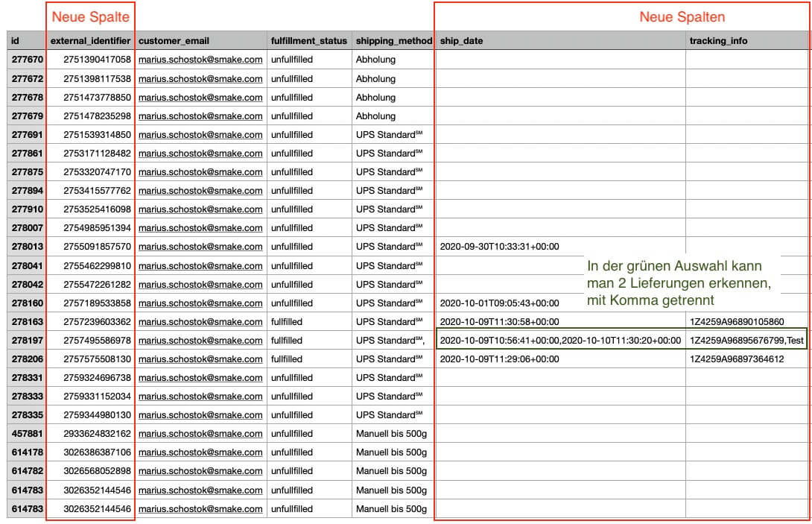Click id cell 277691
The width and height of the screenshot is (812, 524).
[26, 135]
